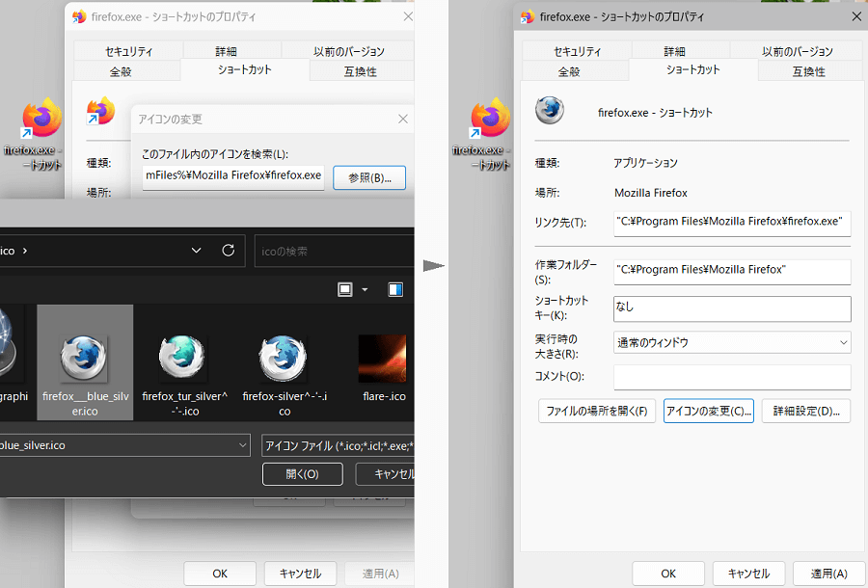Close the right properties window
868x588 pixels.
tap(856, 16)
